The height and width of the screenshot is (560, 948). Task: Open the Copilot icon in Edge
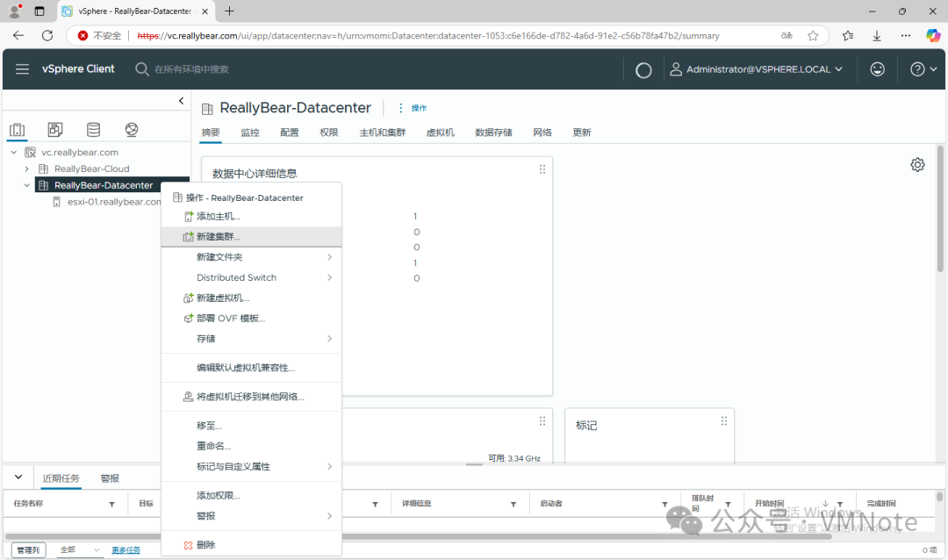pos(933,36)
